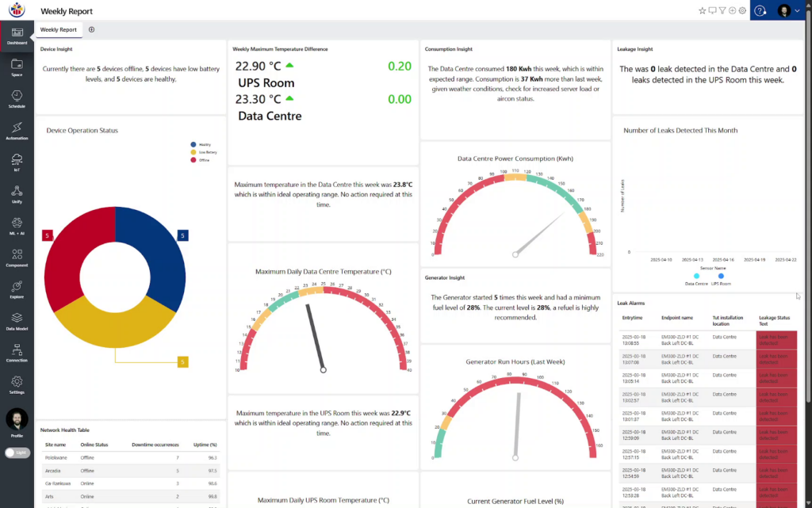
Task: Open Settings from the sidebar
Action: coord(17,384)
